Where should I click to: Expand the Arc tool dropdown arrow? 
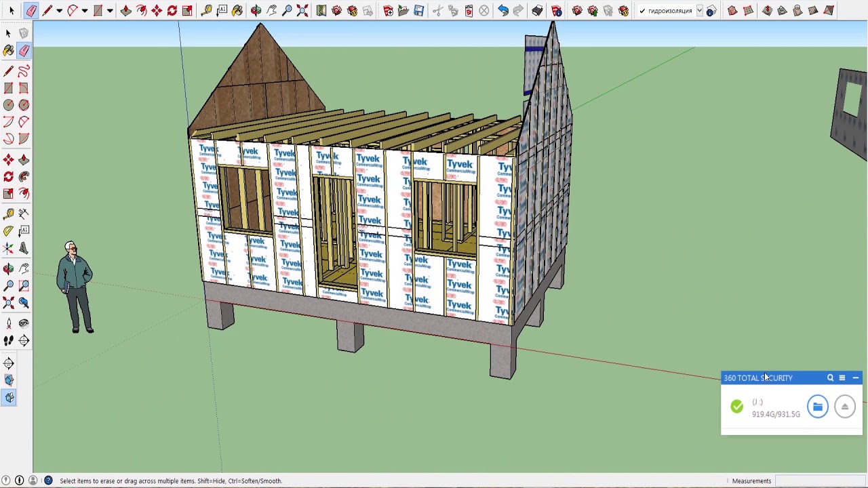pos(84,10)
